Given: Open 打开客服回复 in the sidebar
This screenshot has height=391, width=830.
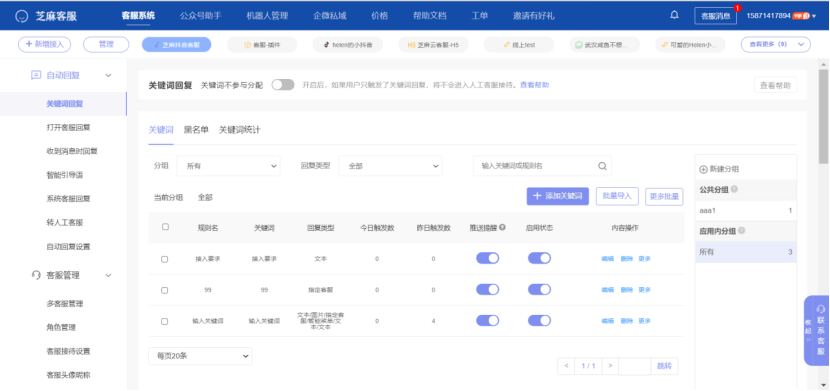Looking at the screenshot, I should [x=68, y=128].
